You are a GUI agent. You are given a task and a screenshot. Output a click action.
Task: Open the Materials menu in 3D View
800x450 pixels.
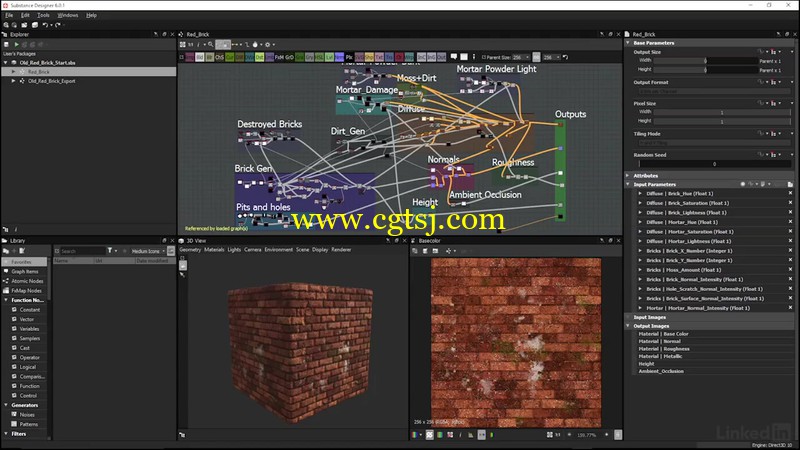[x=214, y=249]
